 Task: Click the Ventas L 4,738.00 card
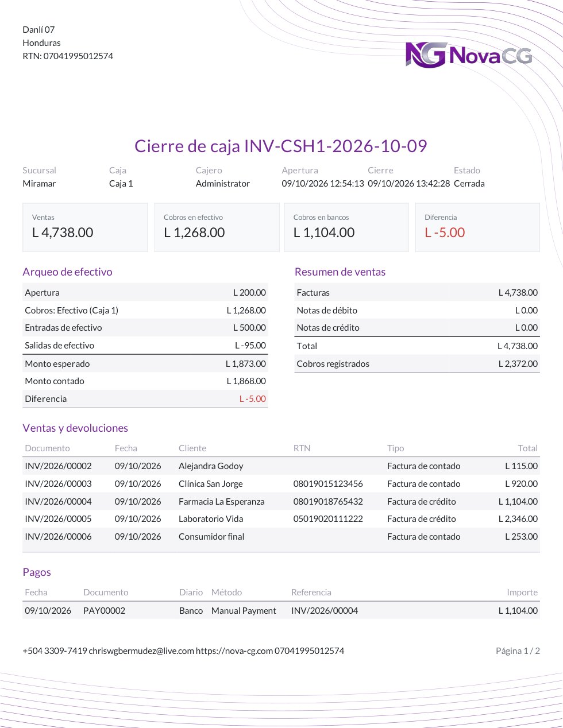click(85, 227)
